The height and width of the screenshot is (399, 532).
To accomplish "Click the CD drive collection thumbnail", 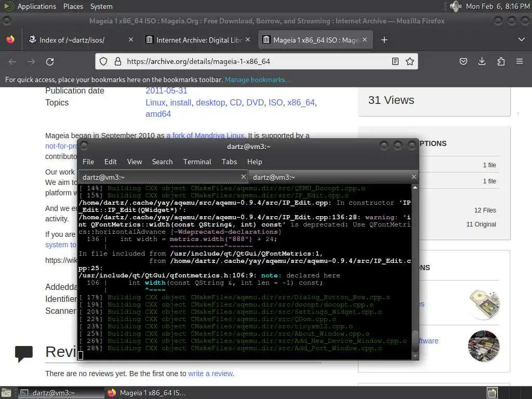I will coord(484,304).
